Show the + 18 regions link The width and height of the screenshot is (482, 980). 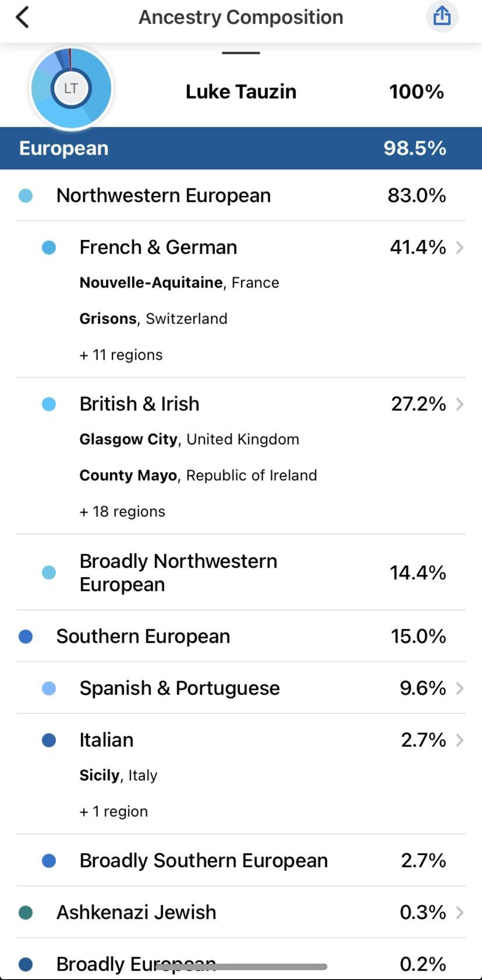tap(122, 512)
